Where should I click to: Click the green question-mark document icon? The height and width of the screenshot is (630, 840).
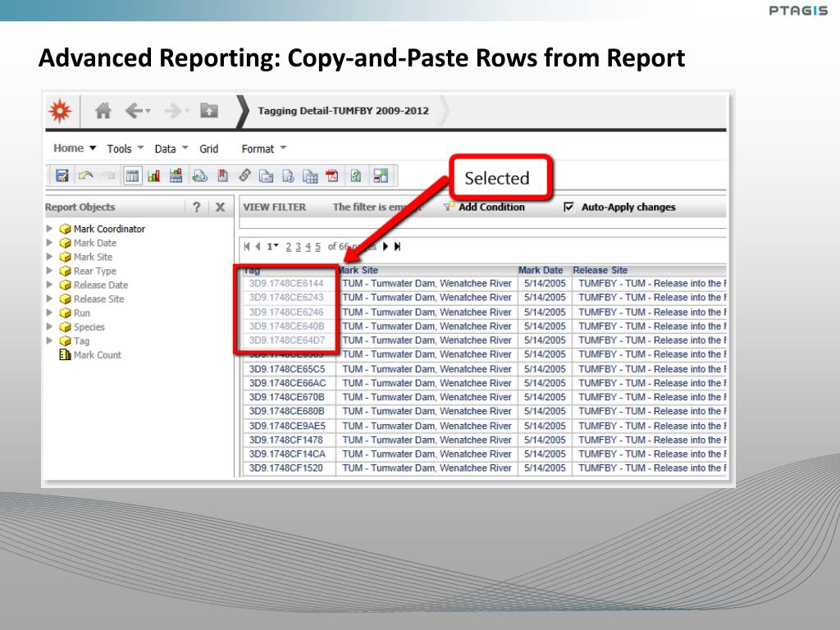pos(356,176)
